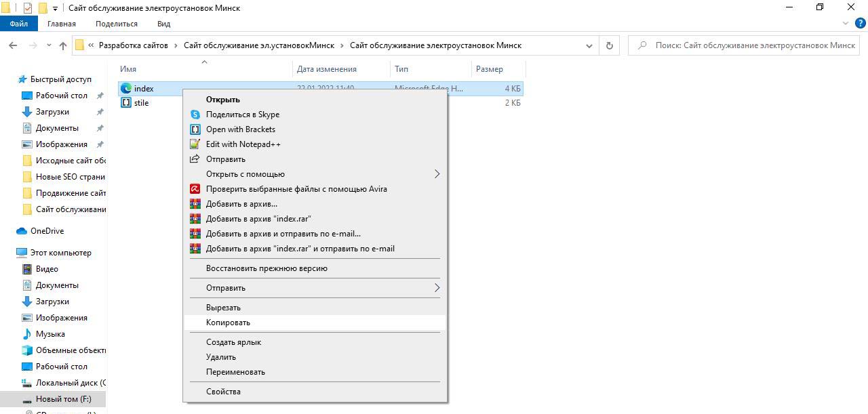Click the refresh button next to address bar
The image size is (868, 414).
click(609, 45)
